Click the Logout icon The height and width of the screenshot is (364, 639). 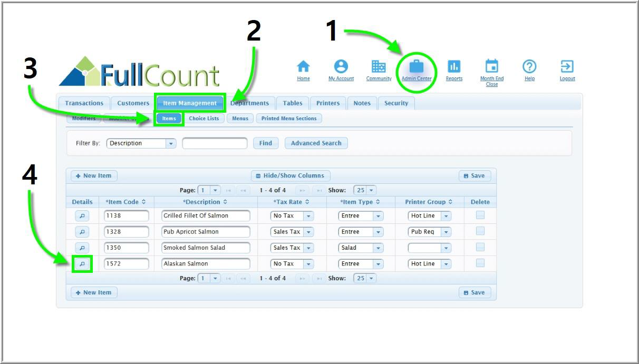coord(567,66)
